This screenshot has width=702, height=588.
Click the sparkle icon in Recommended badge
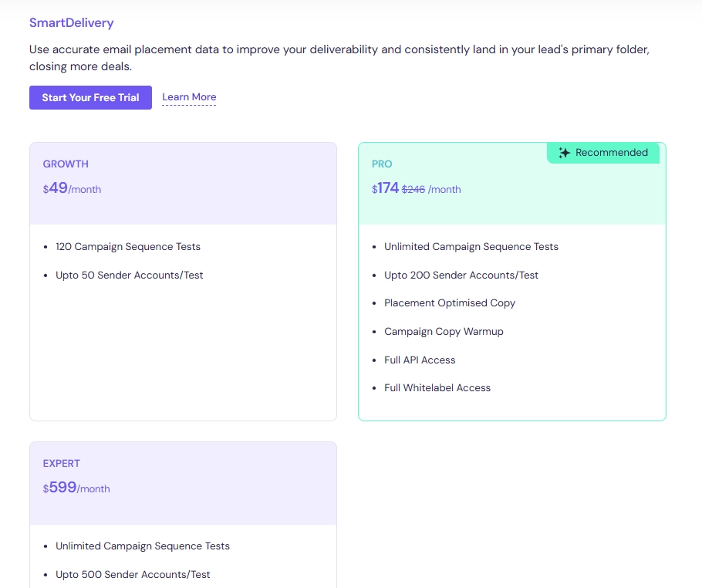564,153
